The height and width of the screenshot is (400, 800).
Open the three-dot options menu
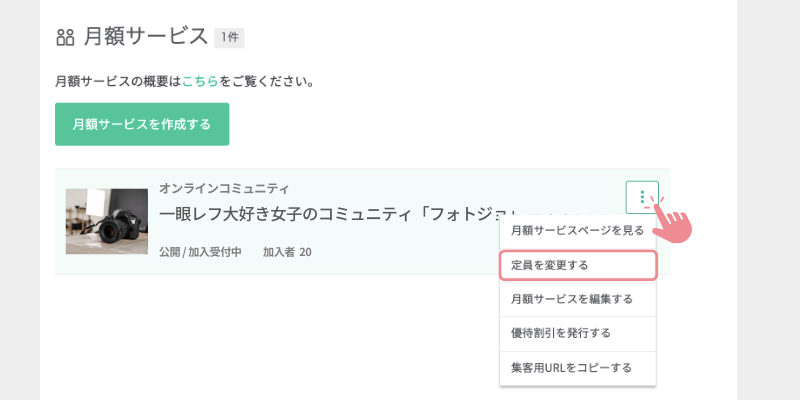pyautogui.click(x=641, y=197)
